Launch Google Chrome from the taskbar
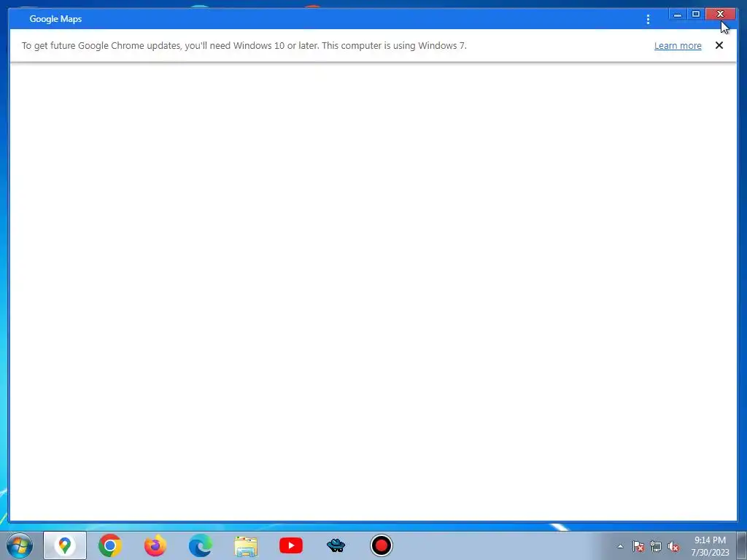The image size is (747, 560). click(110, 545)
